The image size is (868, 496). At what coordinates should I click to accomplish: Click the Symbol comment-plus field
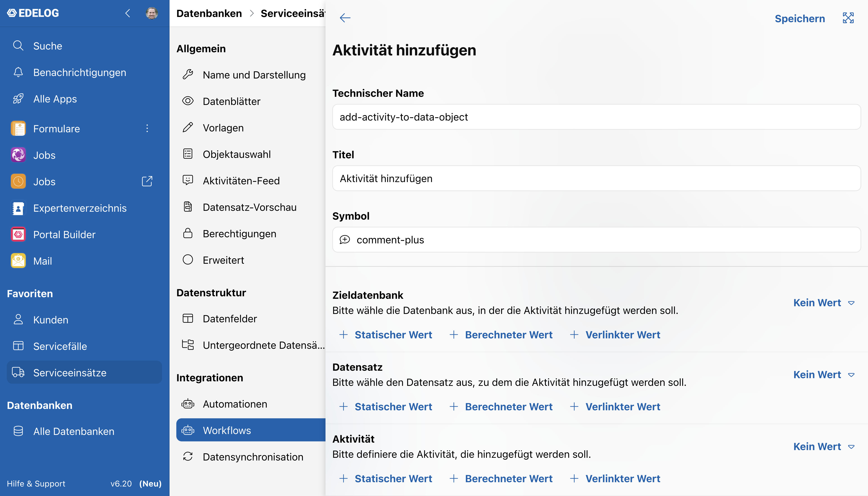[x=596, y=240]
